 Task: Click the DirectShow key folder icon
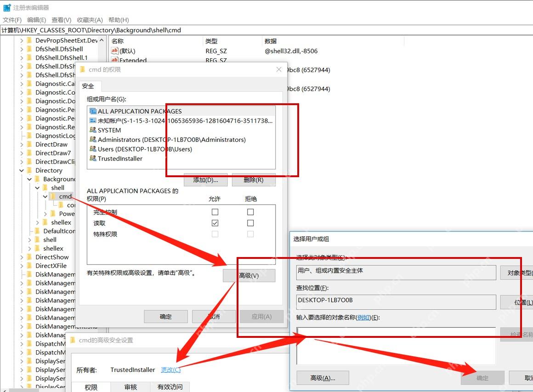click(x=29, y=257)
